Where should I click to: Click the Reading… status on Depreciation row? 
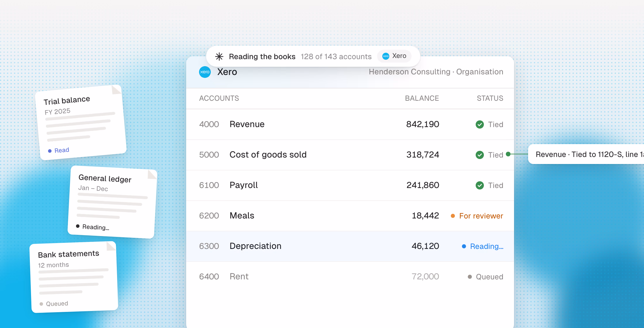pyautogui.click(x=487, y=246)
